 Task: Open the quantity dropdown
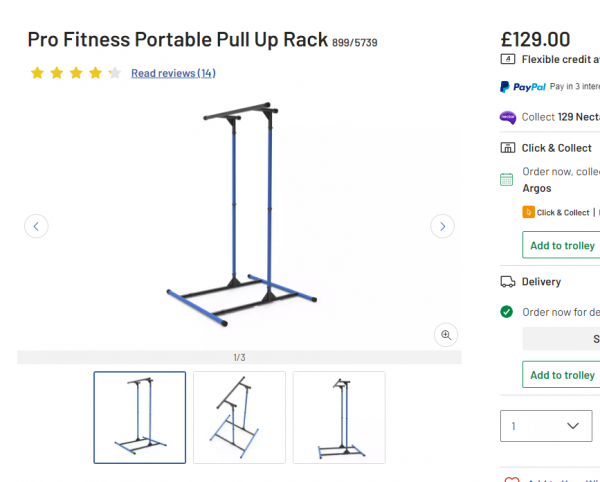pos(546,426)
